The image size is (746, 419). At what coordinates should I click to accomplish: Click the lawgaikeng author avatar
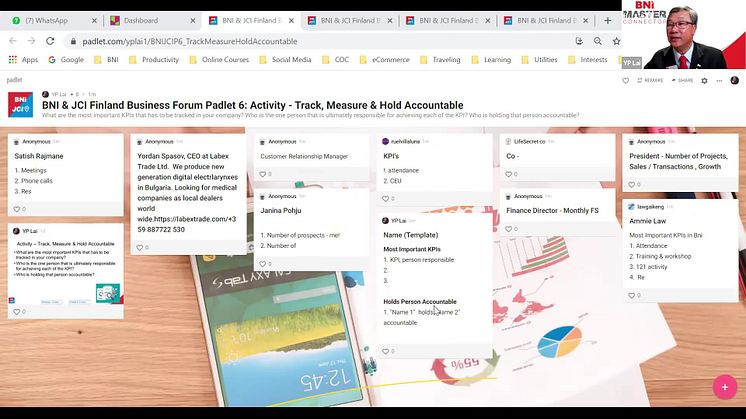tap(631, 206)
